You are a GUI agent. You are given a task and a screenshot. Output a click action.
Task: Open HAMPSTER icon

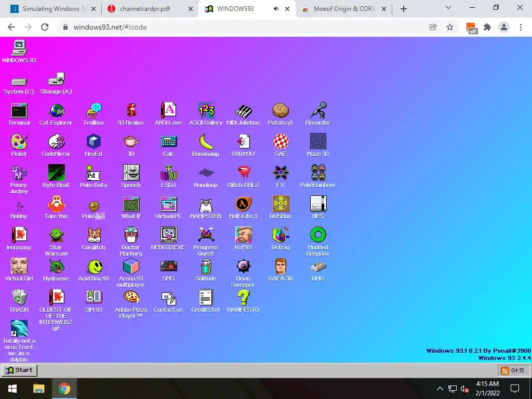pyautogui.click(x=206, y=208)
